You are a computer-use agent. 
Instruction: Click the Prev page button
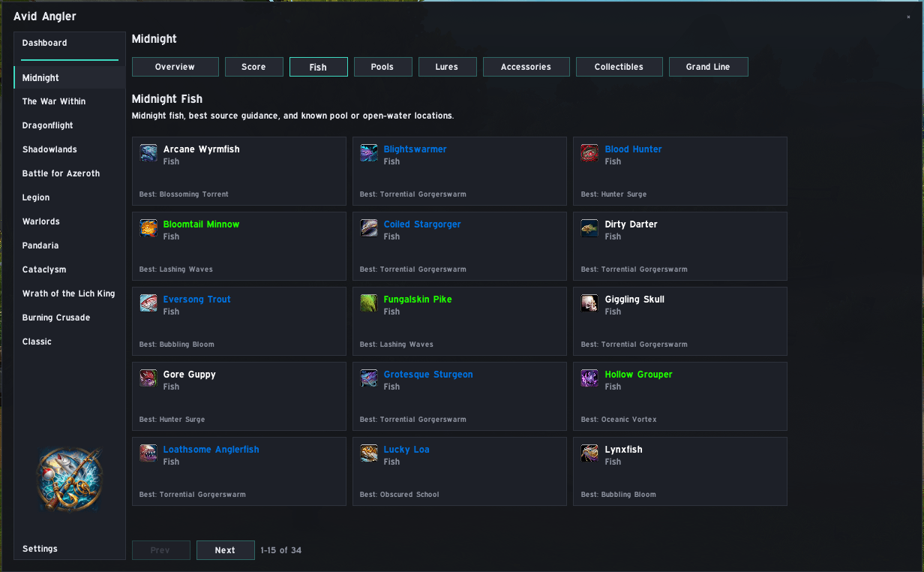coord(160,550)
